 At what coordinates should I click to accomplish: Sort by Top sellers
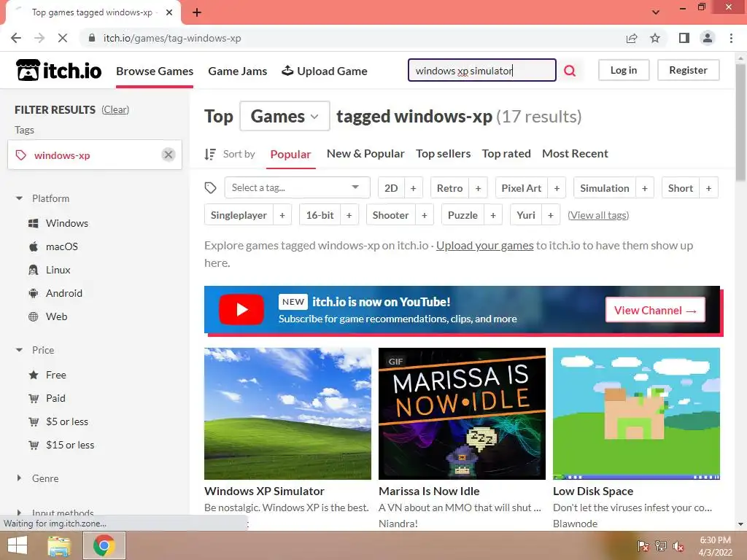click(x=443, y=154)
